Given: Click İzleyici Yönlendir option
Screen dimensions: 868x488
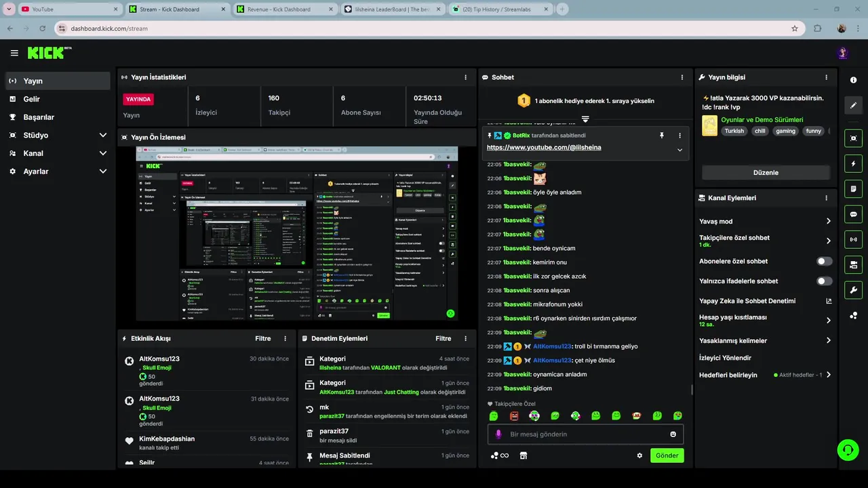Looking at the screenshot, I should coord(725,358).
